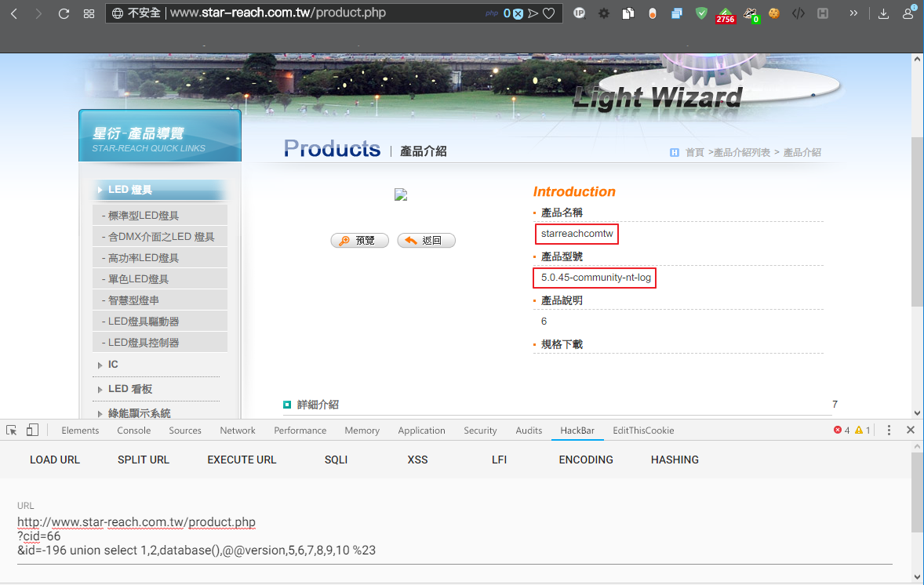Viewport: 924px width, 585px height.
Task: Open the LFI menu in HackBar
Action: (499, 460)
